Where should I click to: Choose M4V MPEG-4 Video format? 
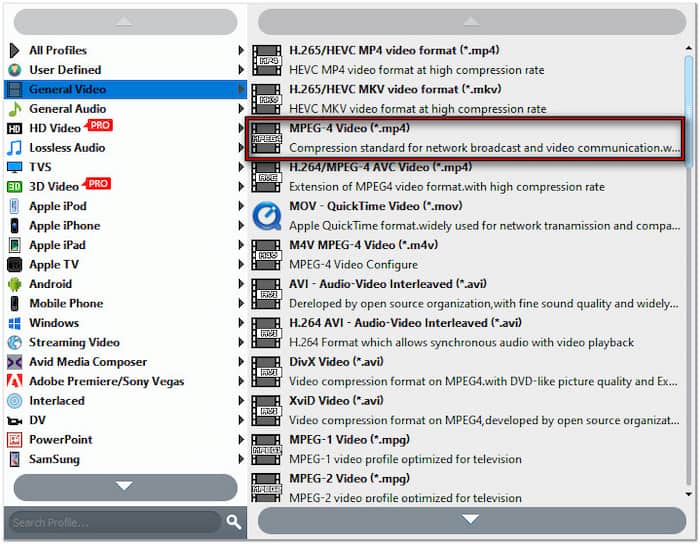pyautogui.click(x=466, y=255)
